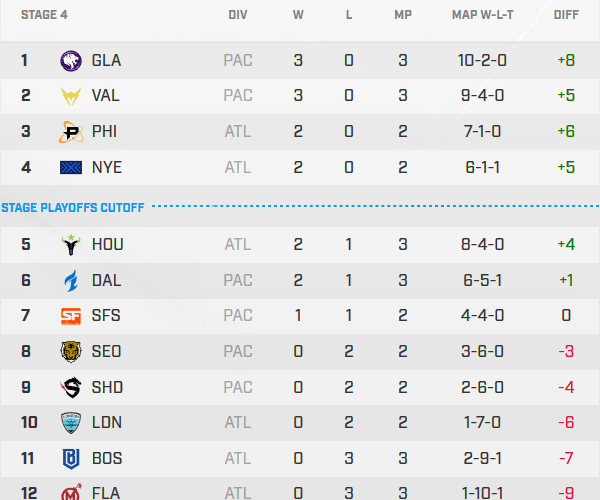600x500 pixels.
Task: Click the Stage Playoffs Cutoff label
Action: click(73, 208)
